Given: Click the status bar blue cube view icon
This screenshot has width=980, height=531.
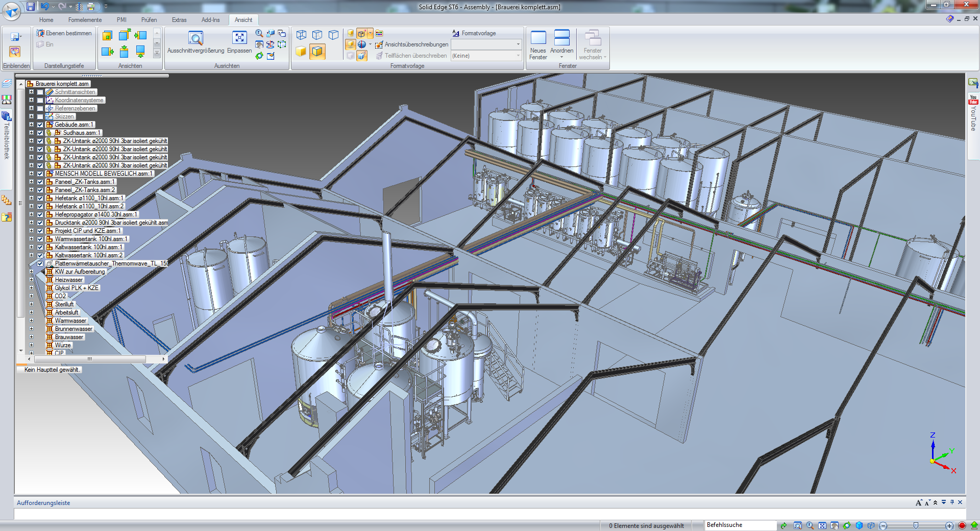Looking at the screenshot, I should 859,525.
